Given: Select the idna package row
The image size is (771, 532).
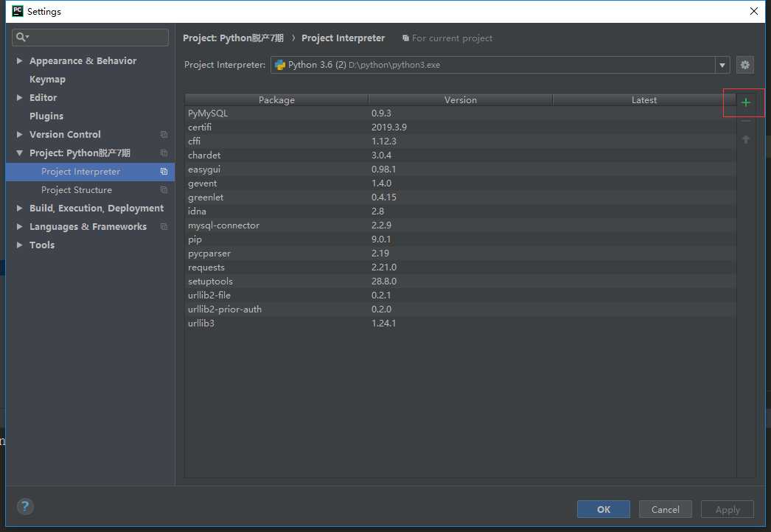Looking at the screenshot, I should pyautogui.click(x=460, y=211).
